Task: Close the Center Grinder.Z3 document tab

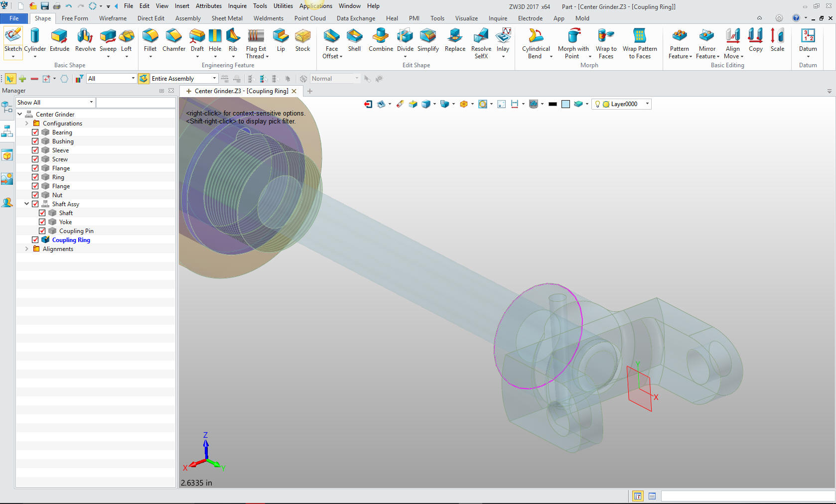Action: coord(294,91)
